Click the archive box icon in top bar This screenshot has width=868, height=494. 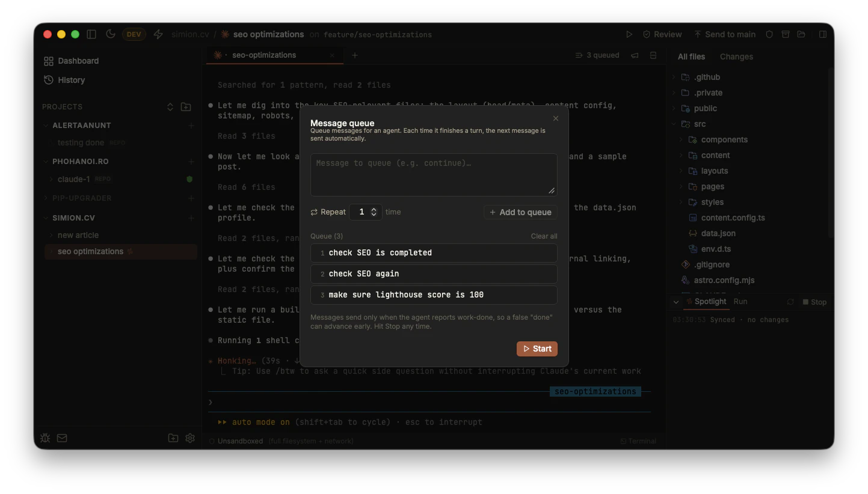786,34
